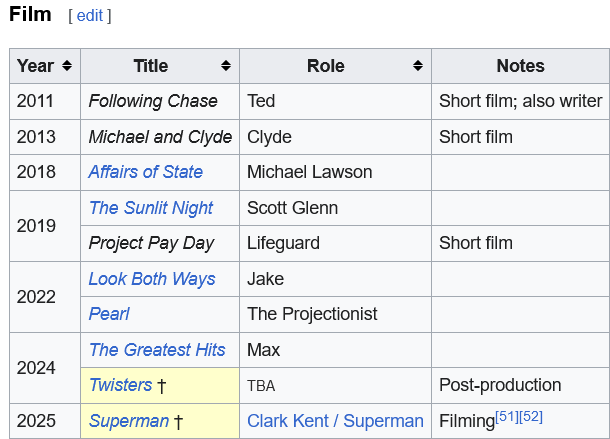Sort table by Year column arrows

tap(67, 66)
